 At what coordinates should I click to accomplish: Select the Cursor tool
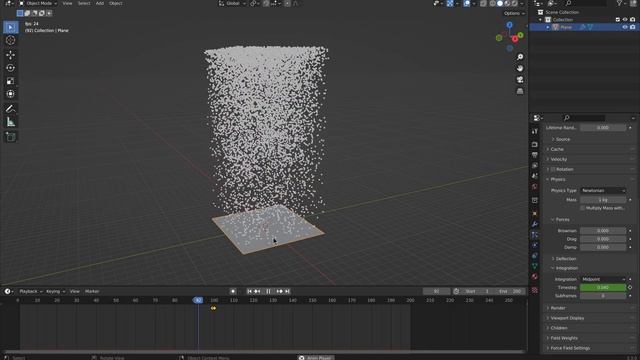point(11,40)
